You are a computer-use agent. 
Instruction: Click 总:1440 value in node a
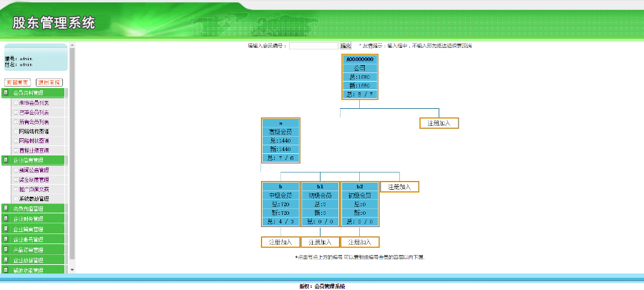tap(280, 140)
